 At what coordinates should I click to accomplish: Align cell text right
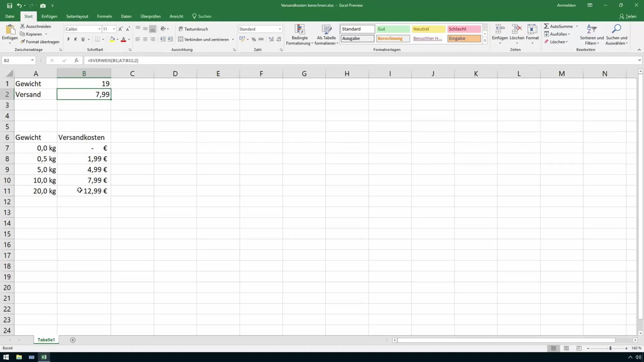pyautogui.click(x=153, y=39)
